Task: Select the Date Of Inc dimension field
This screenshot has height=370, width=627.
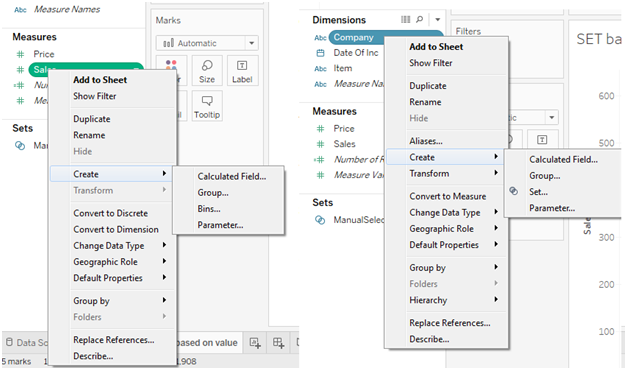Action: 355,53
